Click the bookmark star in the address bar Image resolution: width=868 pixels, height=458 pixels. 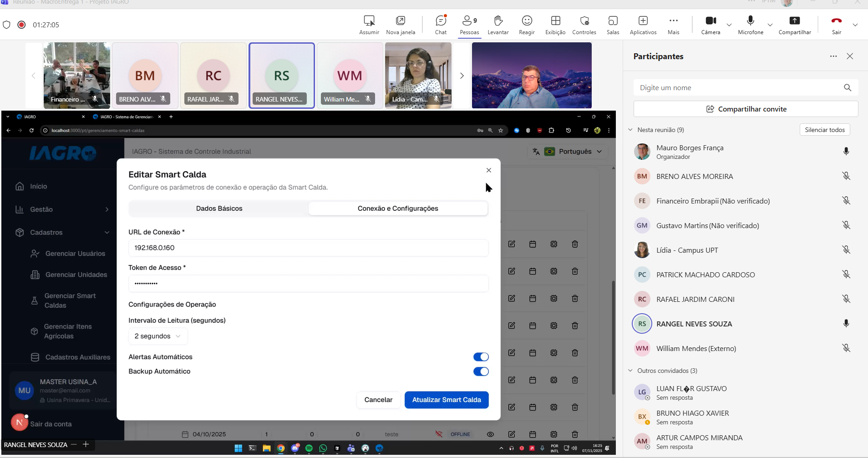tap(501, 131)
